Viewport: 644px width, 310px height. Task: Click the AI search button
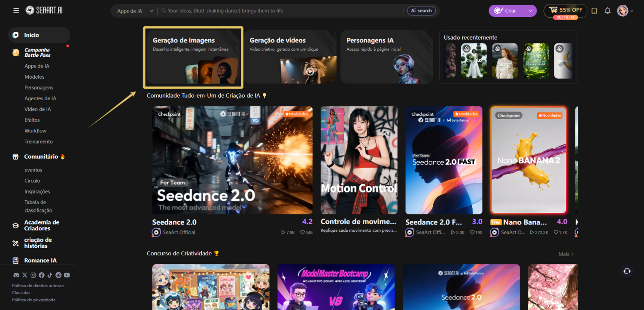(x=422, y=11)
